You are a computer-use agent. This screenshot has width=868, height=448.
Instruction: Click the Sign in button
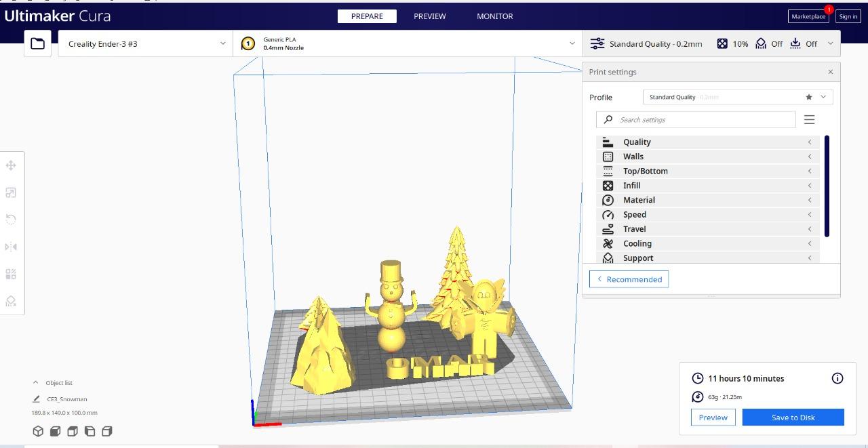point(848,16)
